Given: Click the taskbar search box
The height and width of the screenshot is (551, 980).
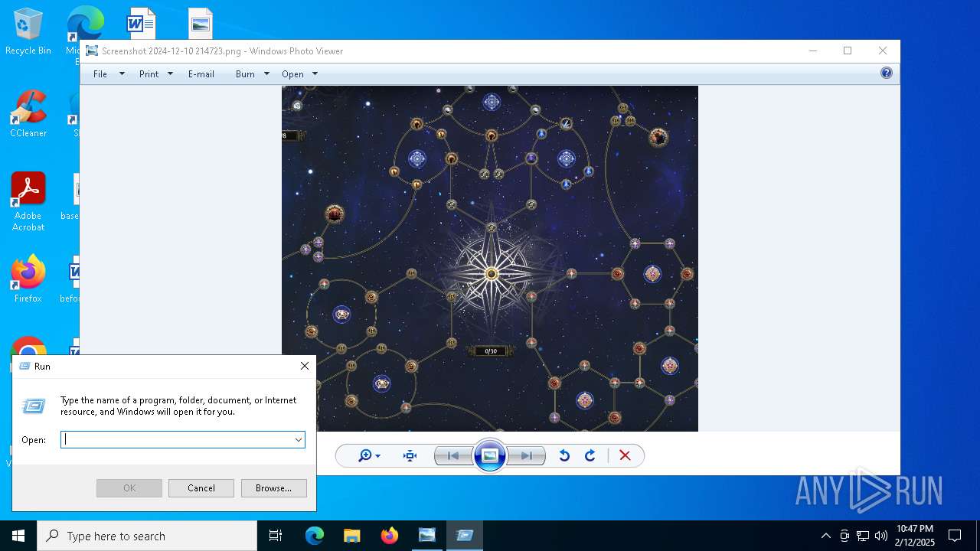Looking at the screenshot, I should click(147, 536).
